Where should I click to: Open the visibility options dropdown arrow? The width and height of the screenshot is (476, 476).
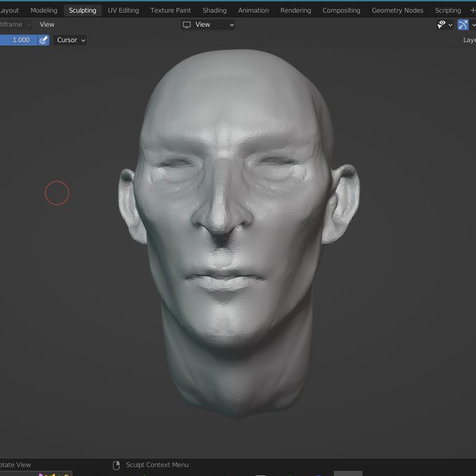pyautogui.click(x=451, y=25)
